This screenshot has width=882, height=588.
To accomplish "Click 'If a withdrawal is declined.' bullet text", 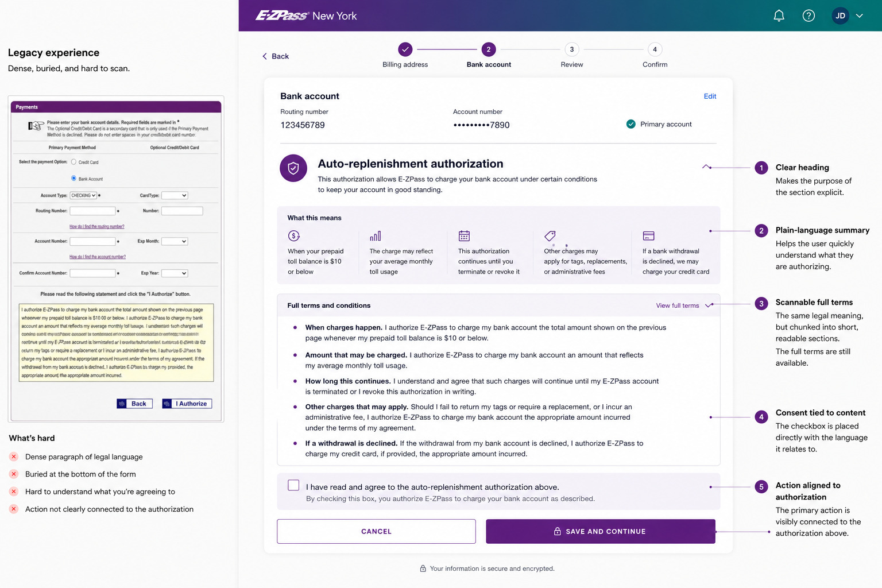I will tap(351, 443).
